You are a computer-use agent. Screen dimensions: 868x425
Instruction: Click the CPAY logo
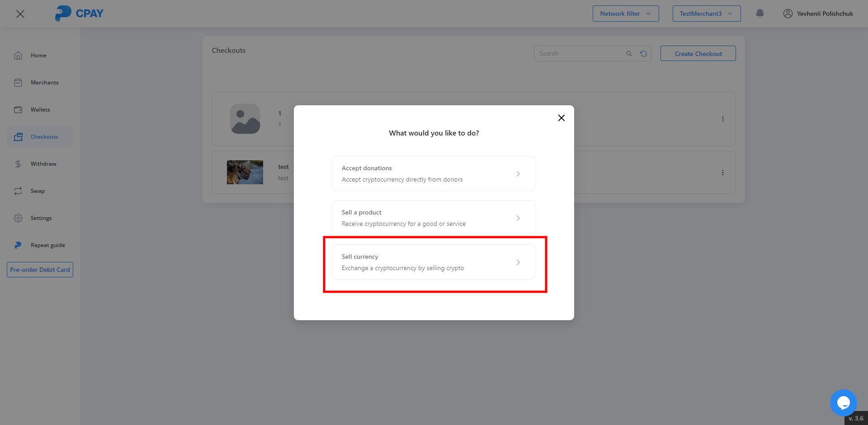[80, 14]
